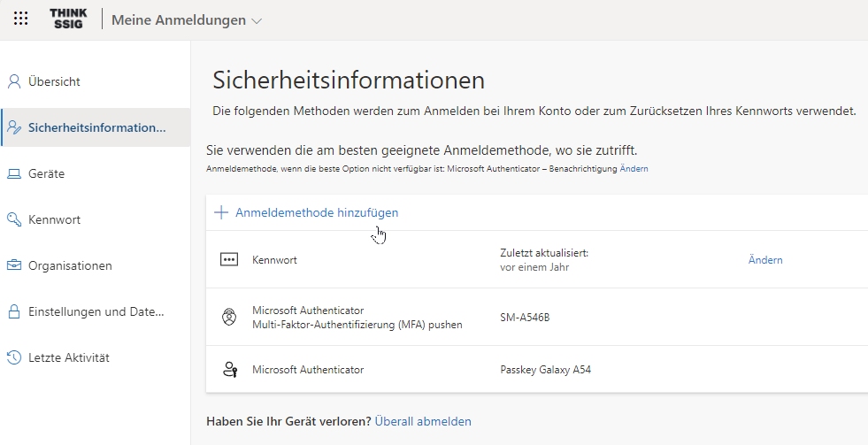Click Anmeldemethode hinzufügen

317,212
